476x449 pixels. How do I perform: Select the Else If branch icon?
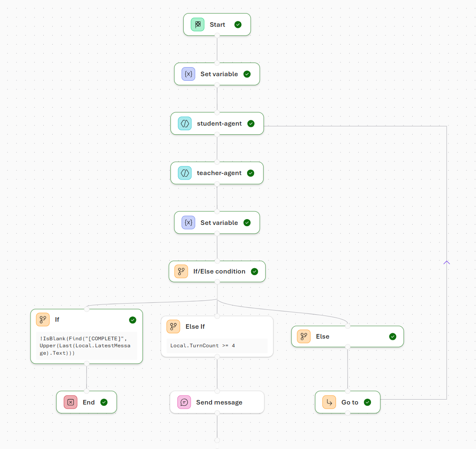[x=173, y=326]
